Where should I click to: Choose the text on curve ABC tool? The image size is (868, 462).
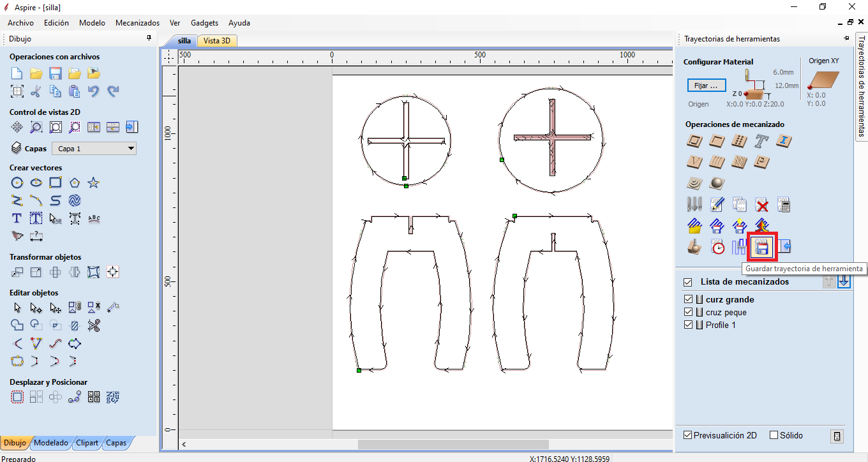click(x=94, y=218)
